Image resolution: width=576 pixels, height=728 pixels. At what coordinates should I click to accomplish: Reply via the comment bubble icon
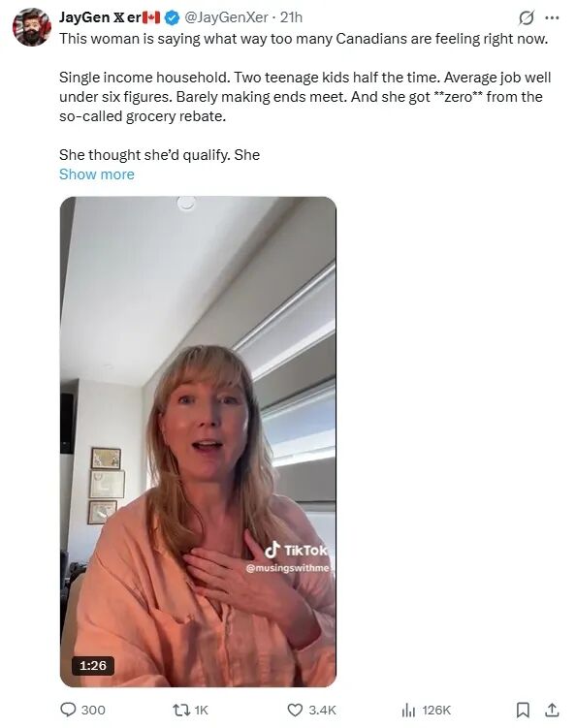68,710
